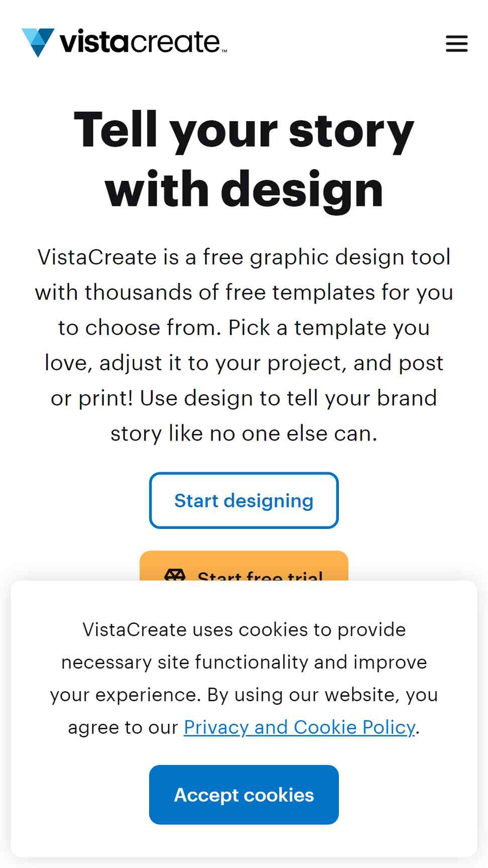Click the "necessary site functionality and improve" line
The width and height of the screenshot is (488, 868).
[244, 662]
